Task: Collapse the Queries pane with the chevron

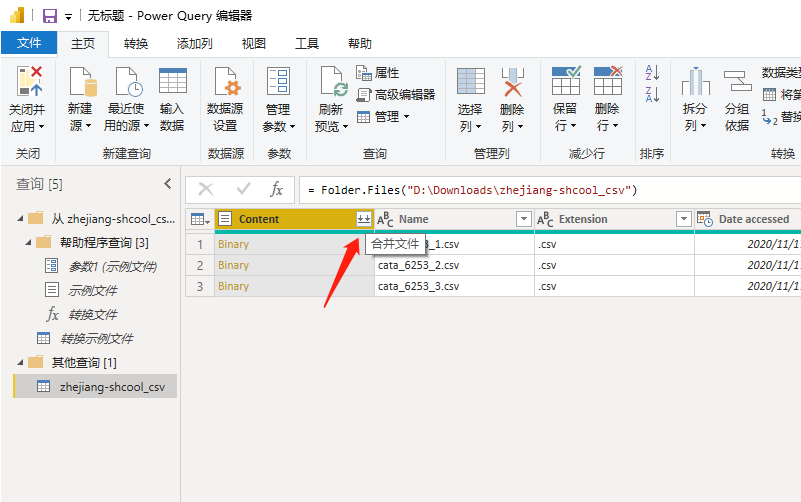Action: click(x=168, y=184)
